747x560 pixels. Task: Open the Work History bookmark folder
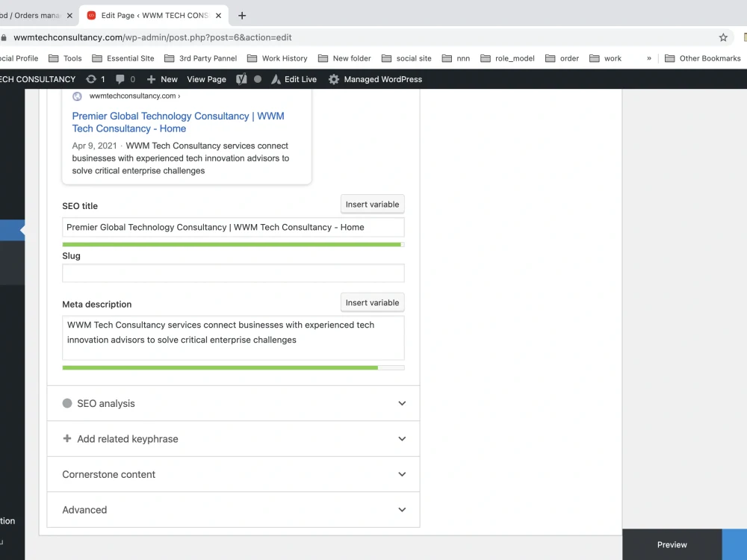pyautogui.click(x=277, y=58)
